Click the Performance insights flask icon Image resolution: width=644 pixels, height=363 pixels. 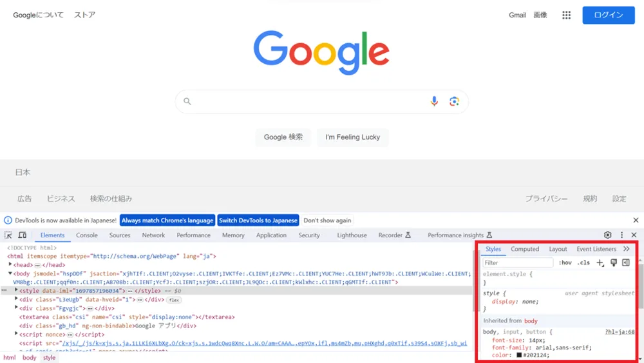pos(489,235)
